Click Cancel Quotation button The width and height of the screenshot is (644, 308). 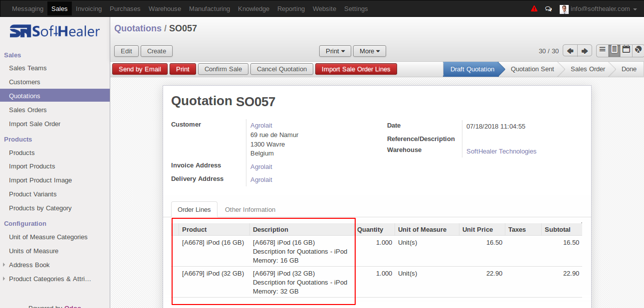[x=282, y=69]
